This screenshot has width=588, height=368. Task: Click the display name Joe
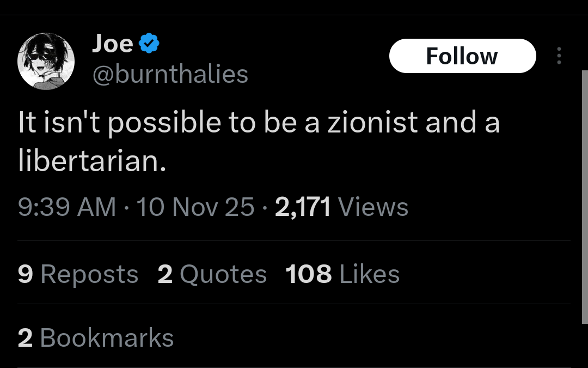point(113,44)
